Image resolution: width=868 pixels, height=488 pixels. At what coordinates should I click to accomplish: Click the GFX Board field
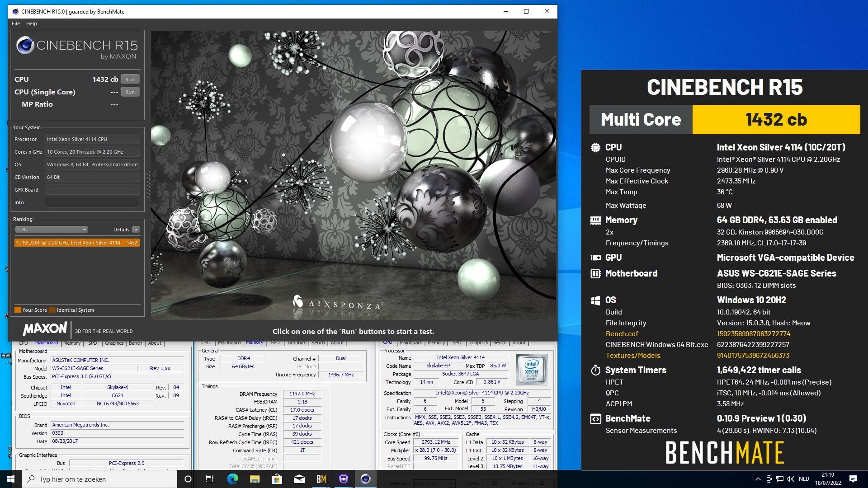tap(92, 190)
